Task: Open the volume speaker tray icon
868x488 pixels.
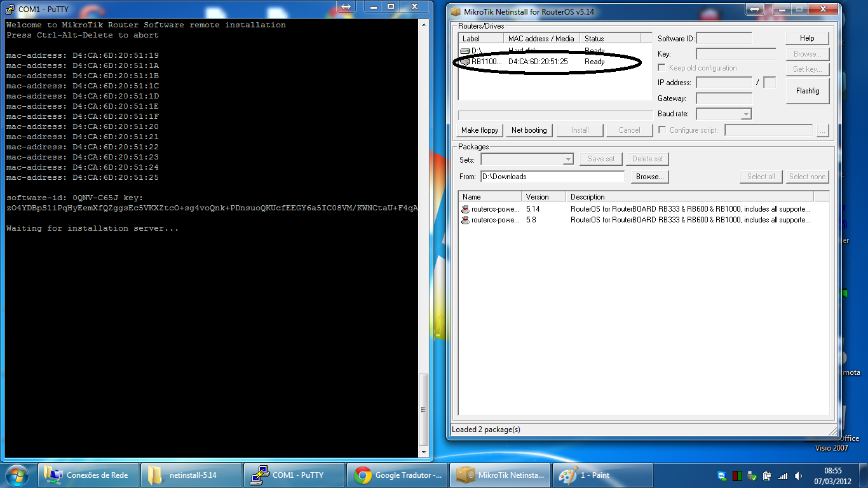Action: (797, 475)
